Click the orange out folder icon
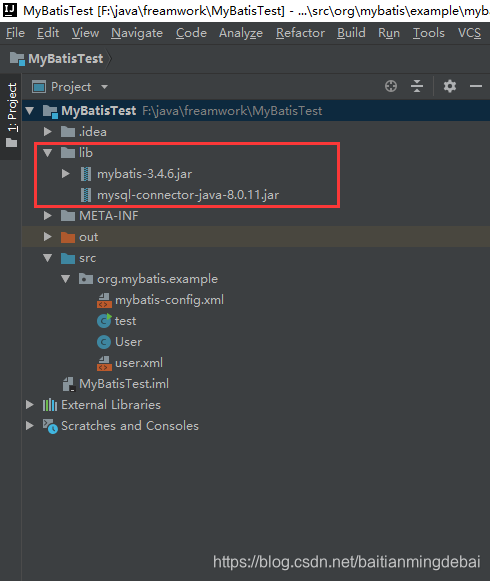This screenshot has height=581, width=490. point(68,237)
